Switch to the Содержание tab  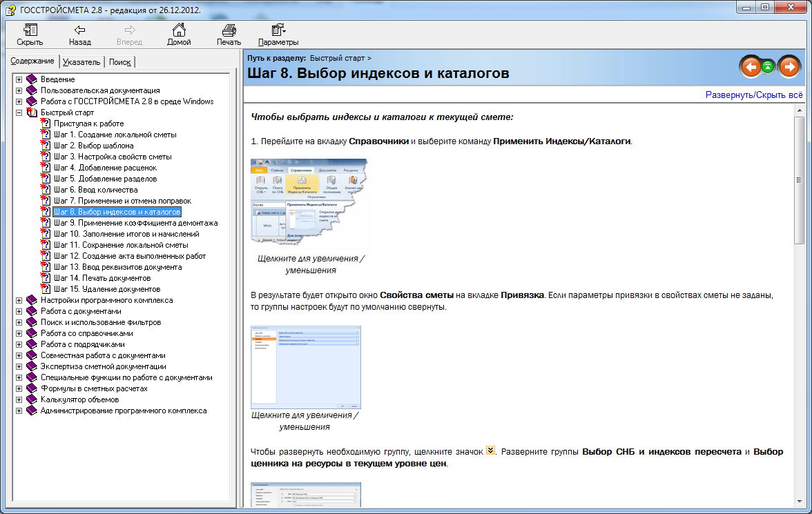pos(32,61)
